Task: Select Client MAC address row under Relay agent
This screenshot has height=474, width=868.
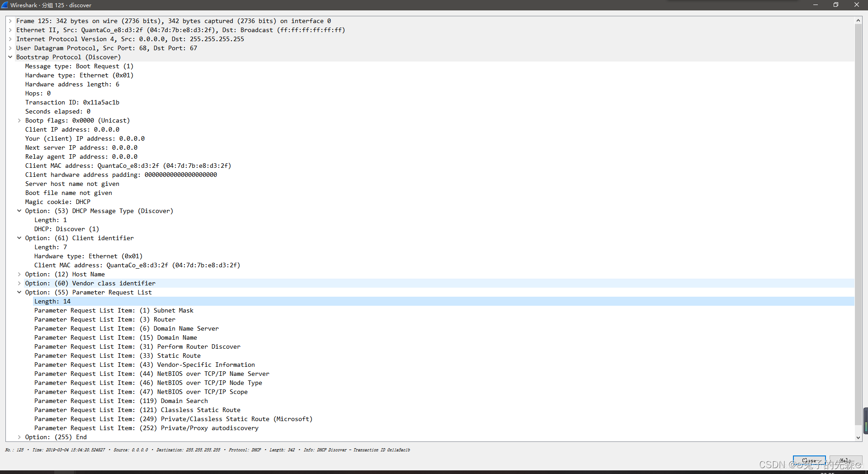Action: point(128,166)
